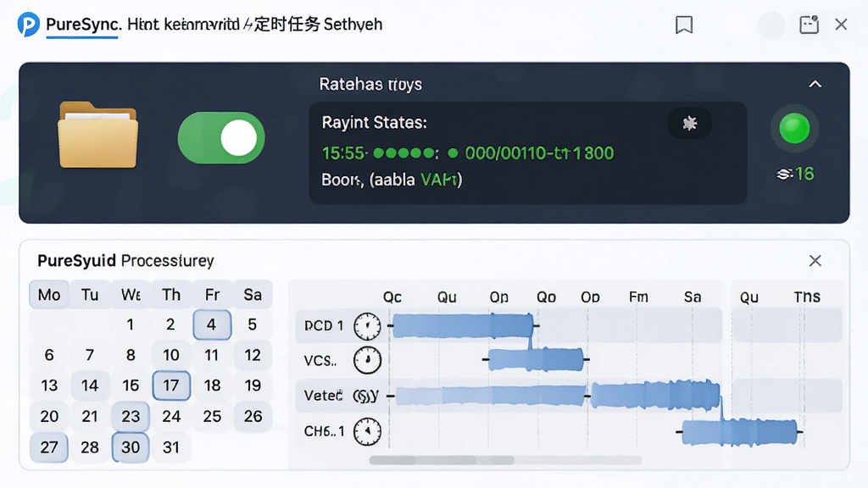Collapse the Ratehas panel with chevron
Viewport: 868px width, 488px height.
815,84
